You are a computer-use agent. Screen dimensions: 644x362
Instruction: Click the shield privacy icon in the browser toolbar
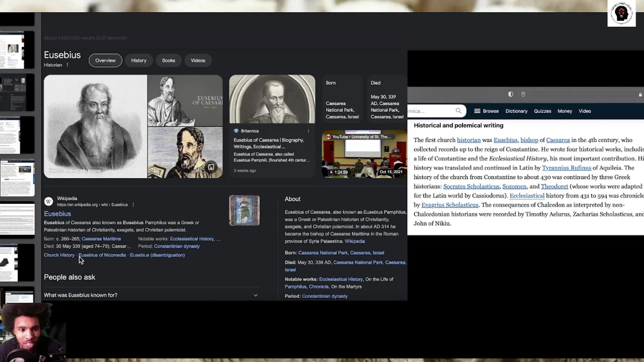click(x=511, y=94)
